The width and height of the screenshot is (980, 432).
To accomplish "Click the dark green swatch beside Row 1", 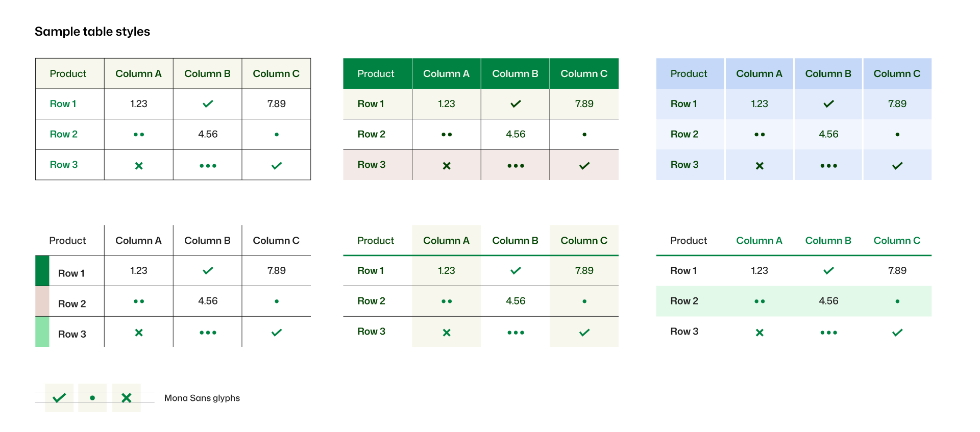I will coord(42,271).
